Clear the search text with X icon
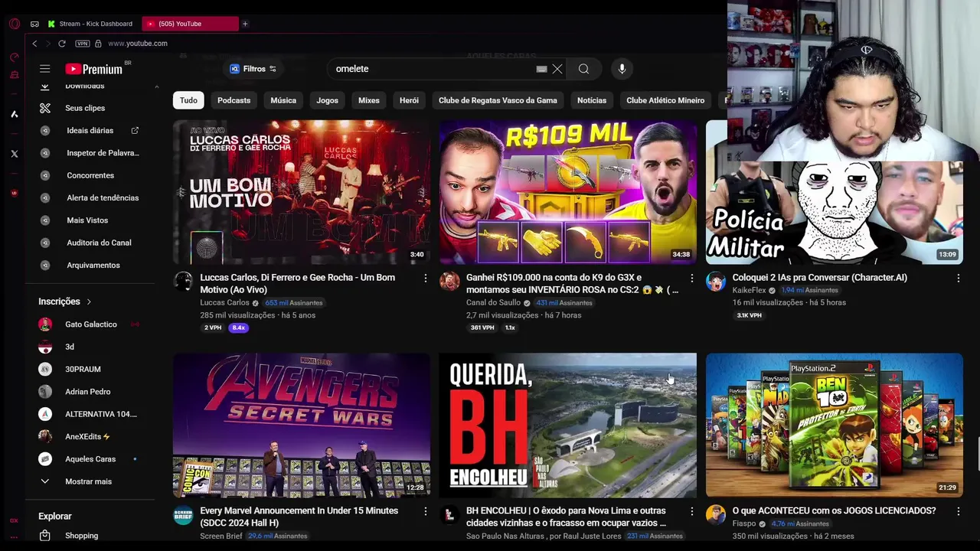Viewport: 980px width, 551px height. point(557,69)
